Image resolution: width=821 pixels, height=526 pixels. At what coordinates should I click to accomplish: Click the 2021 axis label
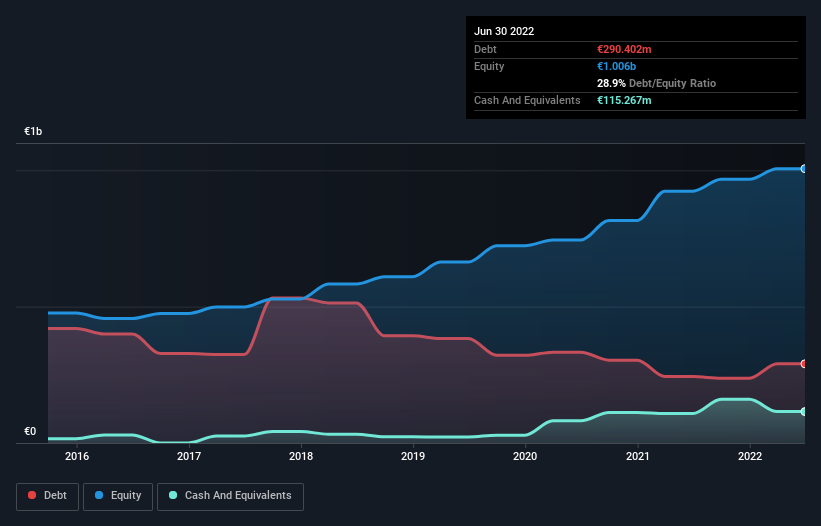point(638,456)
